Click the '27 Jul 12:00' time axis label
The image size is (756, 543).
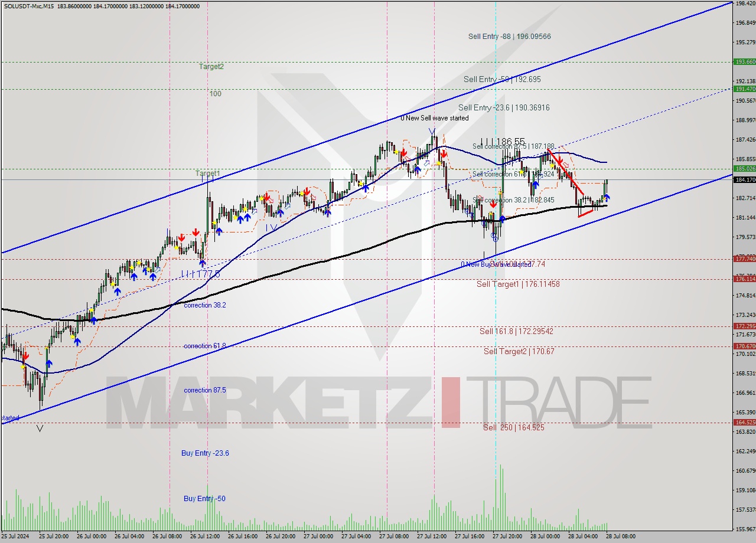pos(433,537)
